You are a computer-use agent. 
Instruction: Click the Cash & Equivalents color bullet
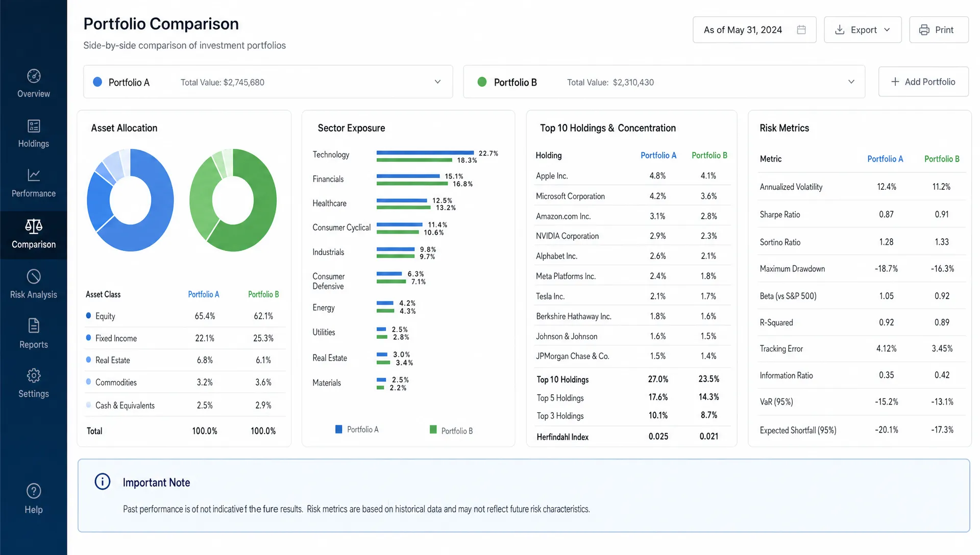click(x=89, y=405)
